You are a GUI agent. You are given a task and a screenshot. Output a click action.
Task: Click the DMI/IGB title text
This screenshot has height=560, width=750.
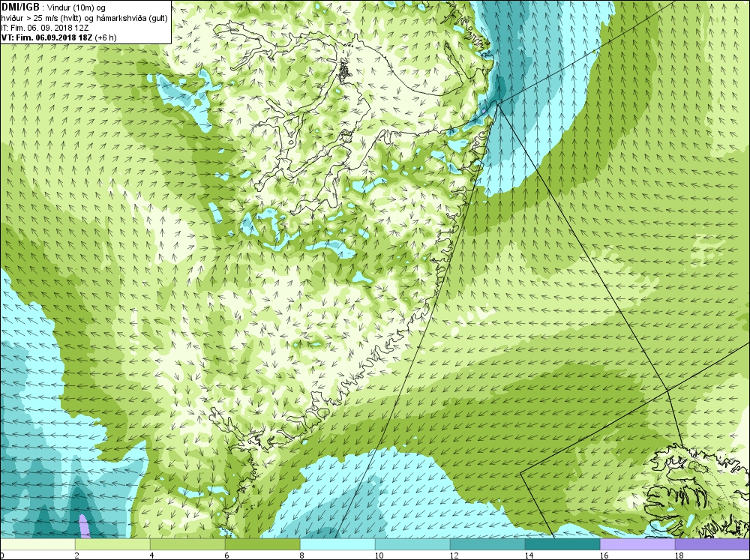coord(20,6)
